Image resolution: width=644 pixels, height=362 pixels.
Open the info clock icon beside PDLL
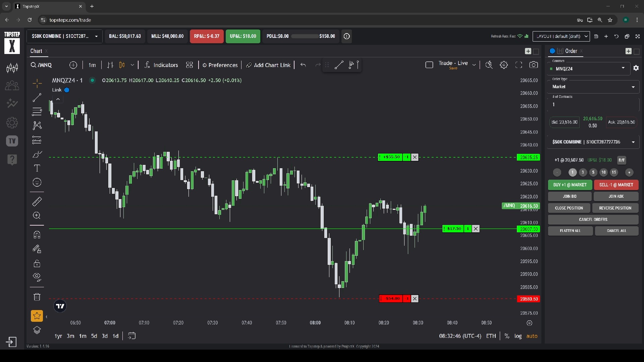pyautogui.click(x=347, y=36)
